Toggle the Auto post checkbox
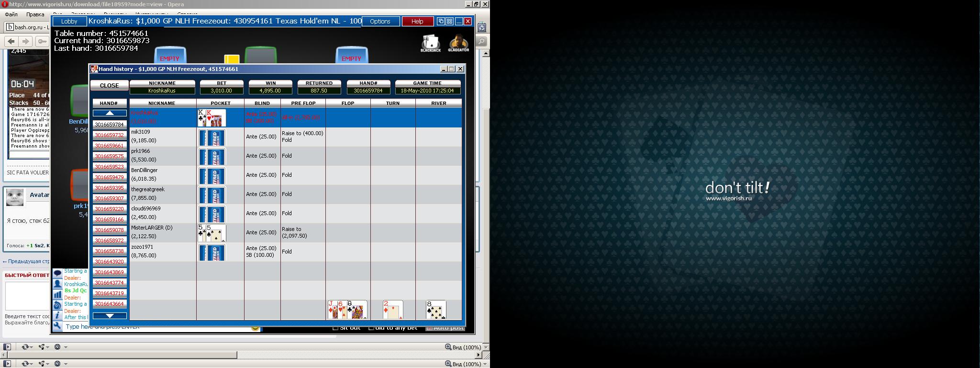Image resolution: width=980 pixels, height=368 pixels. click(429, 328)
